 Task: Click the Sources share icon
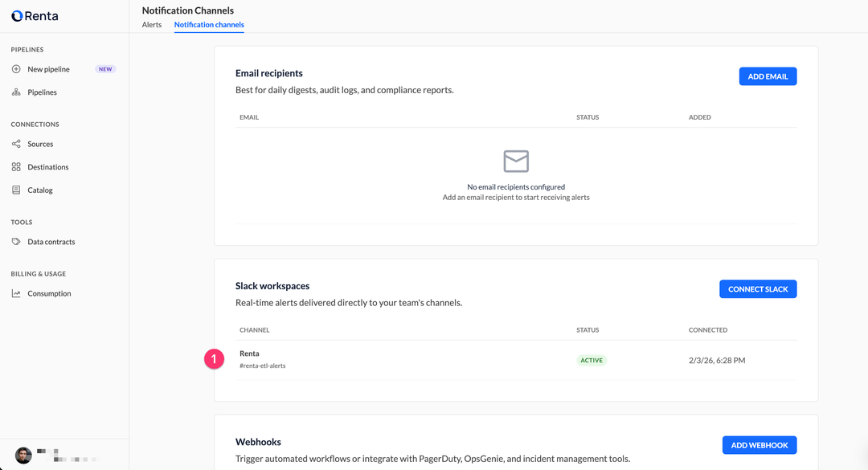pos(16,144)
